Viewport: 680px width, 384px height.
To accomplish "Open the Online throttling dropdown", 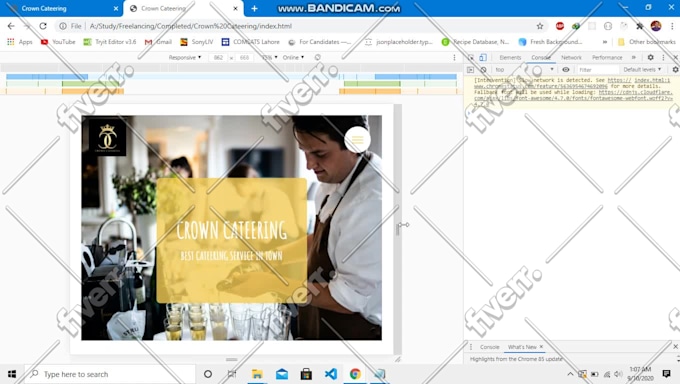I will coord(293,57).
